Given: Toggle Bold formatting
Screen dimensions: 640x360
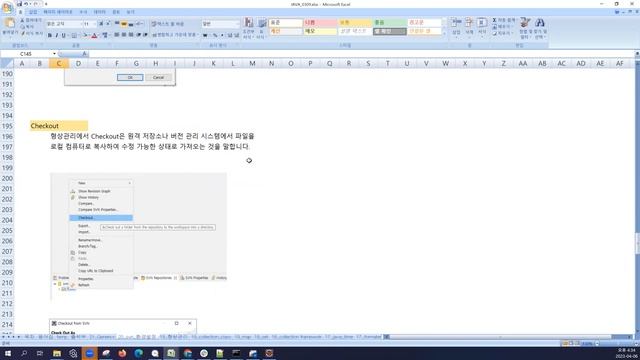Looking at the screenshot, I should point(50,35).
